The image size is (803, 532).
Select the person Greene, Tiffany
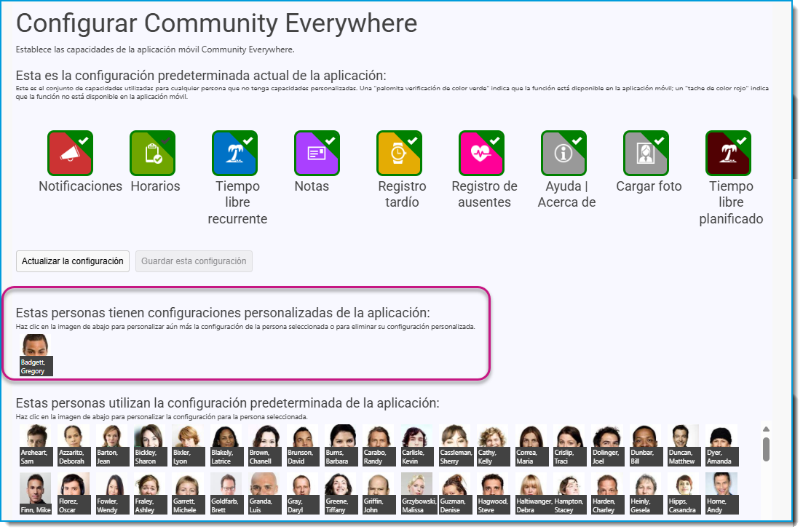[x=341, y=493]
